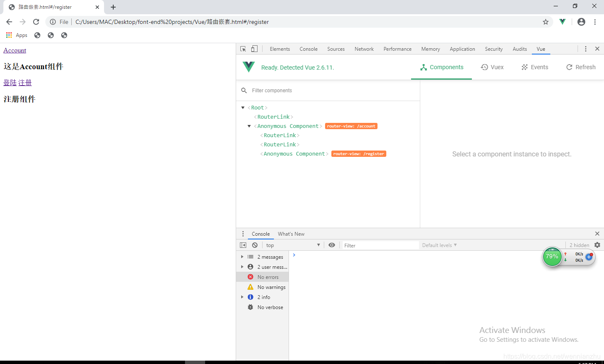Click Refresh in Vue devtools
The height and width of the screenshot is (364, 604).
point(581,67)
